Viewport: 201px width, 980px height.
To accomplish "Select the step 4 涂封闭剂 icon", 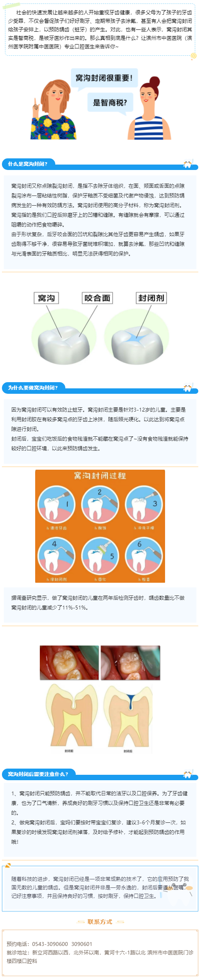I will click(x=56, y=556).
